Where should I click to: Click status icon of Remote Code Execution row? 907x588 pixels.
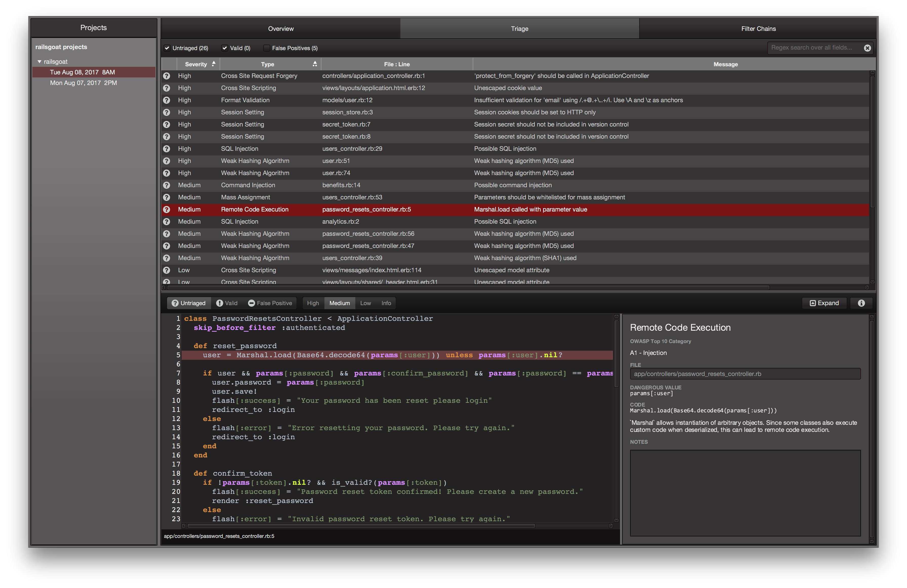[x=167, y=209]
